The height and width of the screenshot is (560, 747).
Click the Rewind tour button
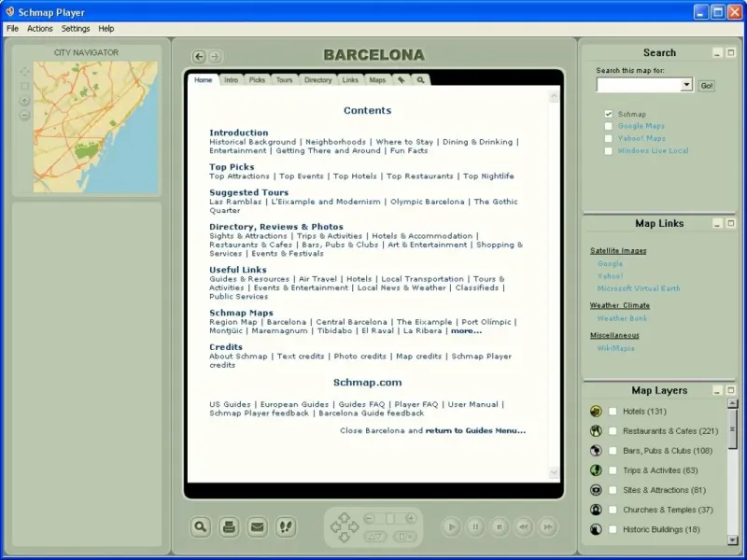point(524,527)
